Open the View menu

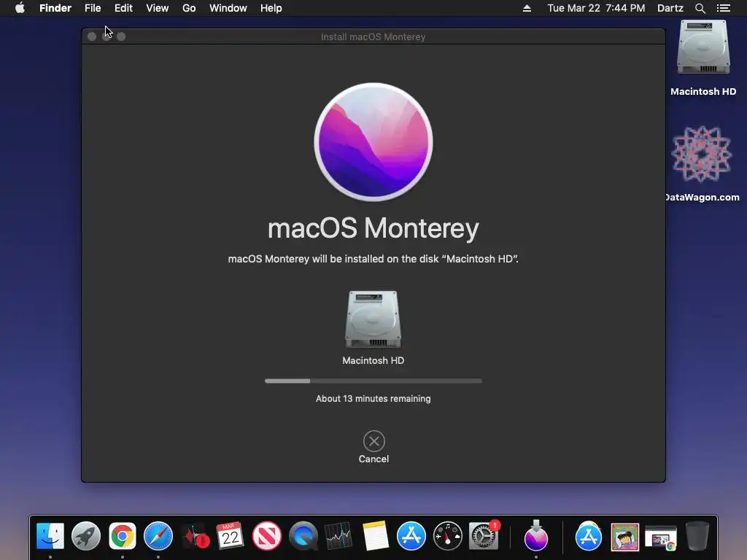[158, 8]
